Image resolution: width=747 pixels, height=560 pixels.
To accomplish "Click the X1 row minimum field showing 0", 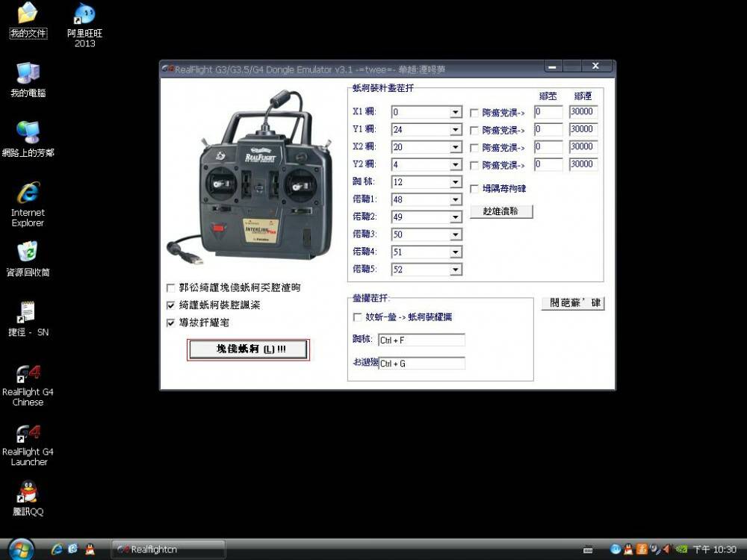I will click(x=548, y=112).
